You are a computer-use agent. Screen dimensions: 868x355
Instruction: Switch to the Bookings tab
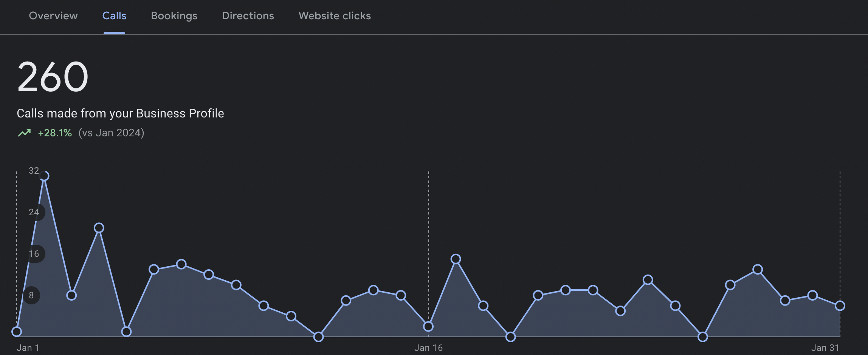(174, 16)
